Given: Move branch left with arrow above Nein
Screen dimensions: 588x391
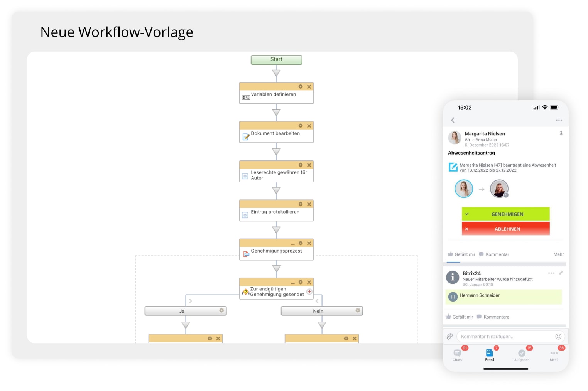Looking at the screenshot, I should [317, 301].
